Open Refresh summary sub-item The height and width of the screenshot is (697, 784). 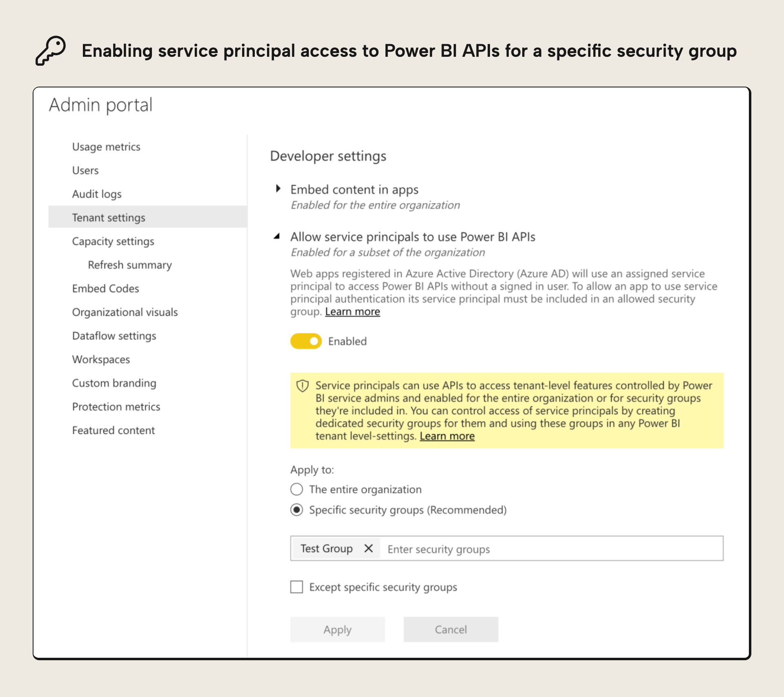(x=130, y=265)
